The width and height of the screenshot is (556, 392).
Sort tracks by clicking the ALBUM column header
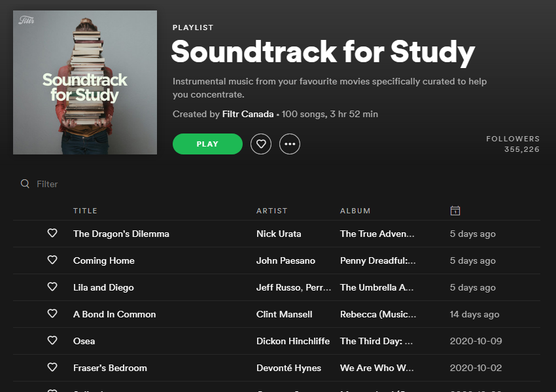click(355, 211)
